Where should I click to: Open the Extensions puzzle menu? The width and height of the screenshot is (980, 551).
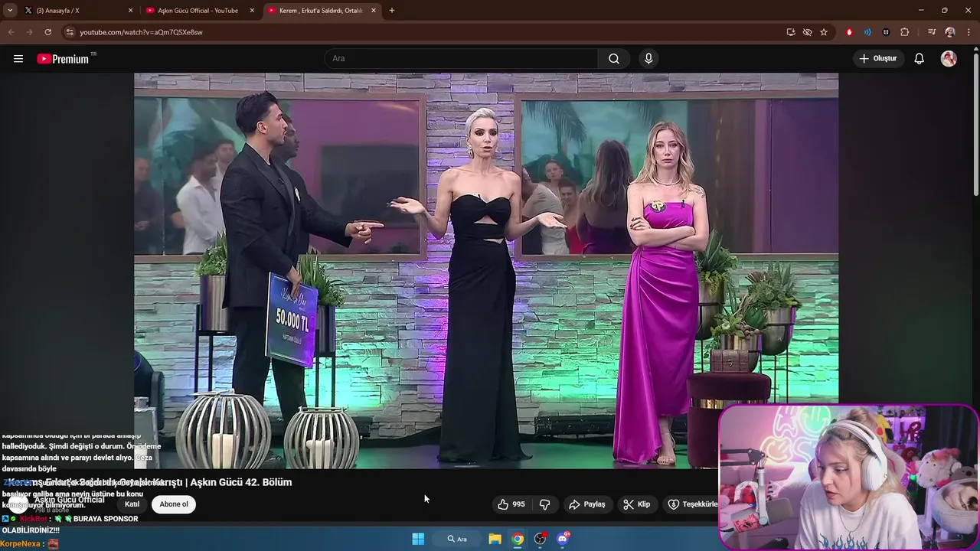coord(905,32)
